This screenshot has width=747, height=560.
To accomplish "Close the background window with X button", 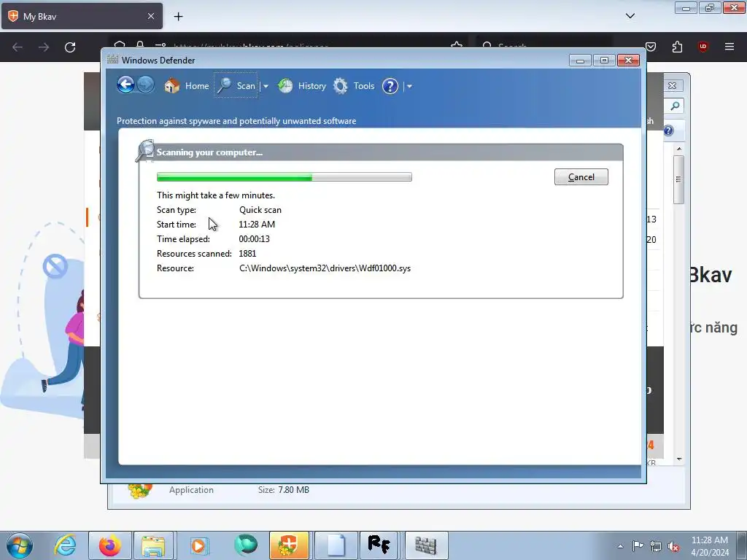I will (x=672, y=86).
